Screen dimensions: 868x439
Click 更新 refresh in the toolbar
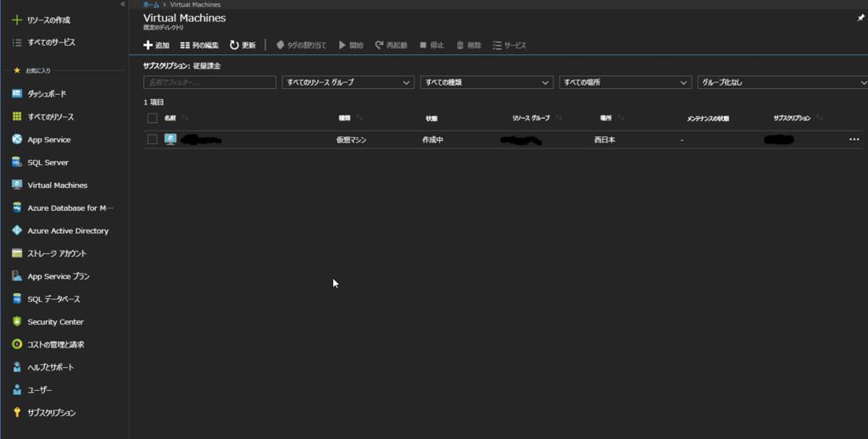[x=242, y=46]
